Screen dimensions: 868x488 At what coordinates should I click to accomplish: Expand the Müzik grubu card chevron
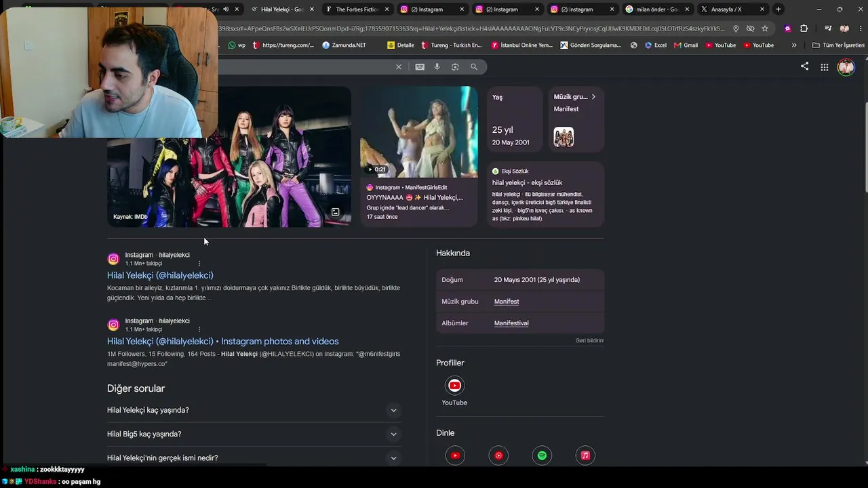pos(593,97)
